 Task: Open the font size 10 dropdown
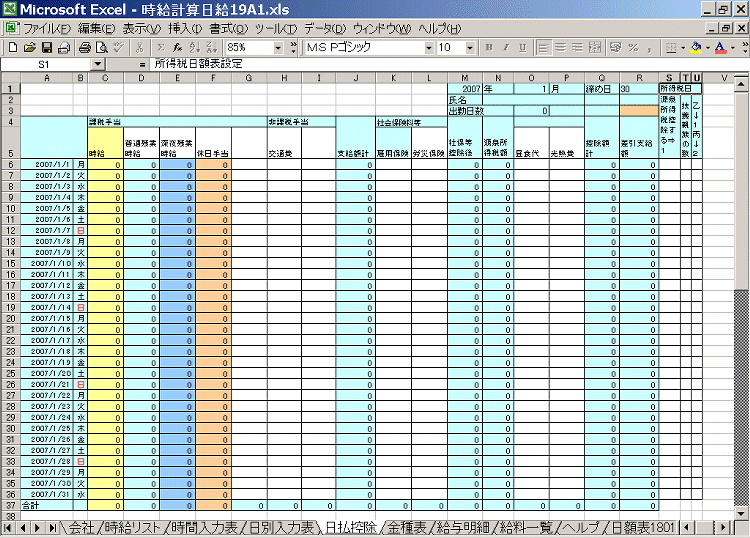tap(471, 47)
